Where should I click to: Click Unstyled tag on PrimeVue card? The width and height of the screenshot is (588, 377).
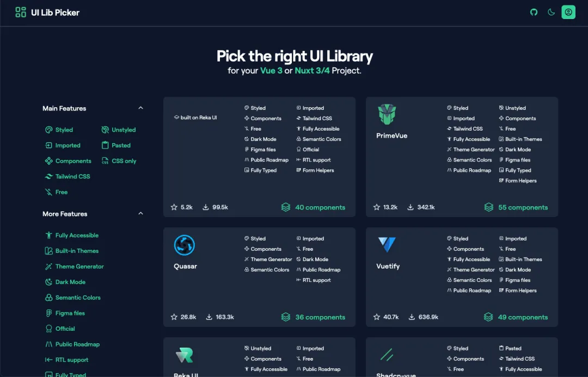pos(512,108)
